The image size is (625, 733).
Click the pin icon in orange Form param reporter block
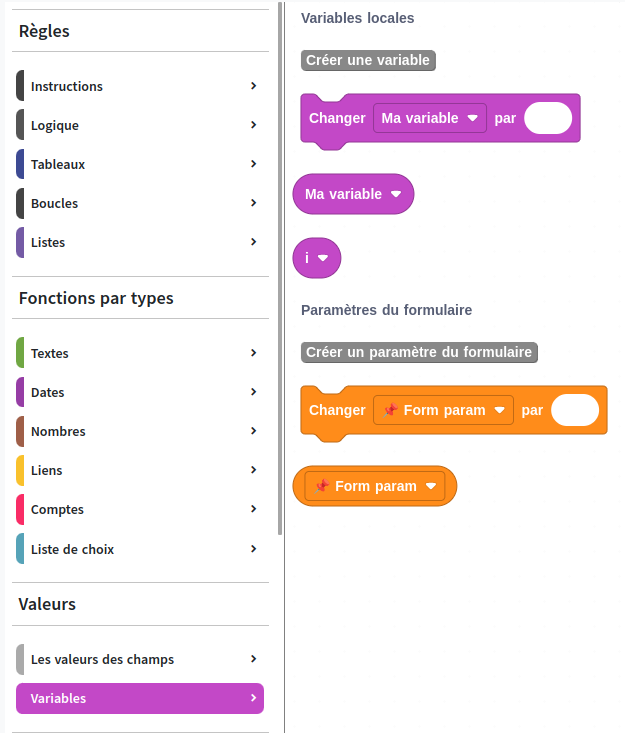pyautogui.click(x=322, y=486)
